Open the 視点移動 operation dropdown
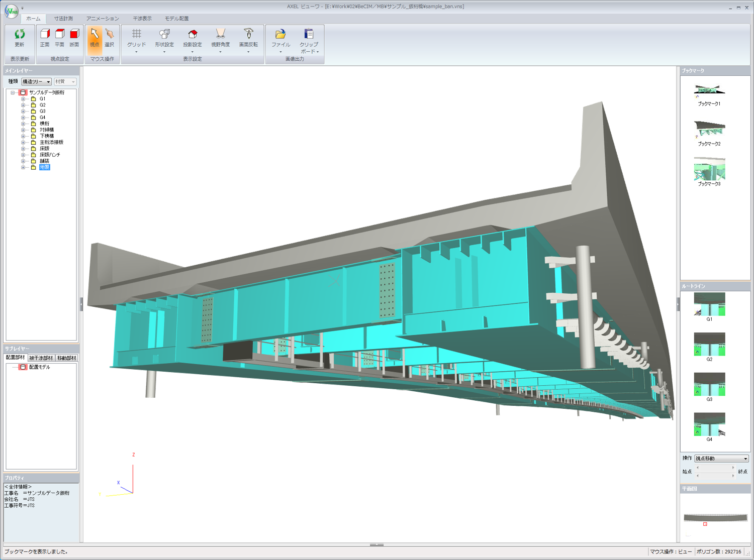This screenshot has width=754, height=560. click(x=721, y=459)
